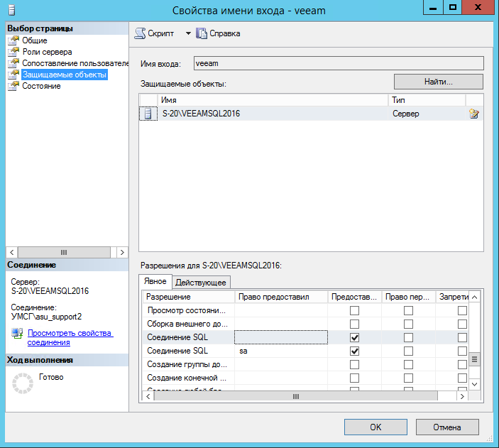Switch to the Действующее tab
The width and height of the screenshot is (499, 448).
[201, 283]
